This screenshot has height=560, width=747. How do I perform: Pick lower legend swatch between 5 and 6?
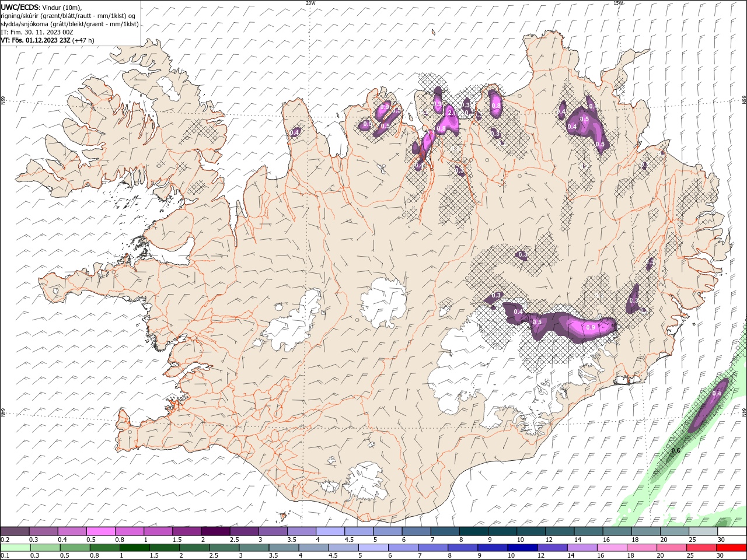(x=373, y=548)
